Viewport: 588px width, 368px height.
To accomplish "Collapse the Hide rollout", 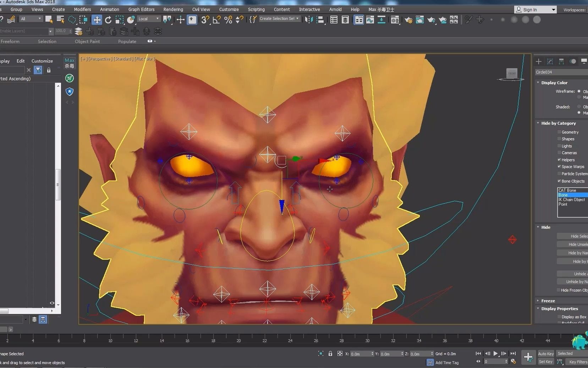I will [538, 227].
